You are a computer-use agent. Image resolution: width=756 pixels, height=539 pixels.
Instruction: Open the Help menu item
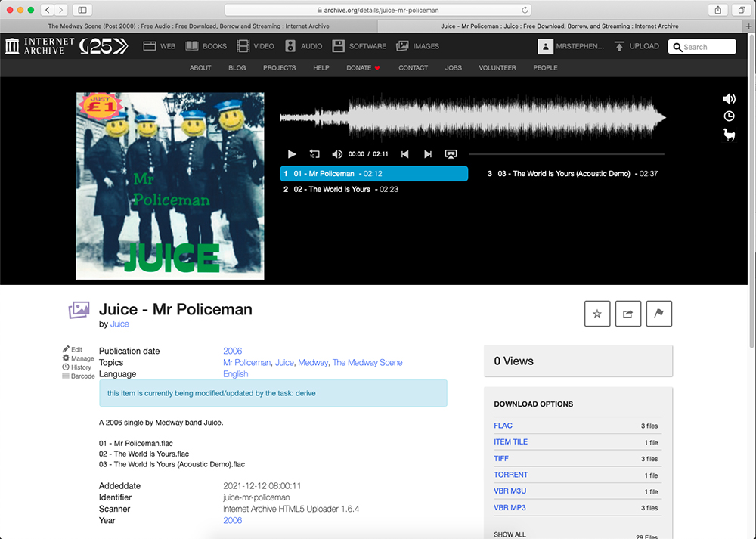pyautogui.click(x=321, y=68)
